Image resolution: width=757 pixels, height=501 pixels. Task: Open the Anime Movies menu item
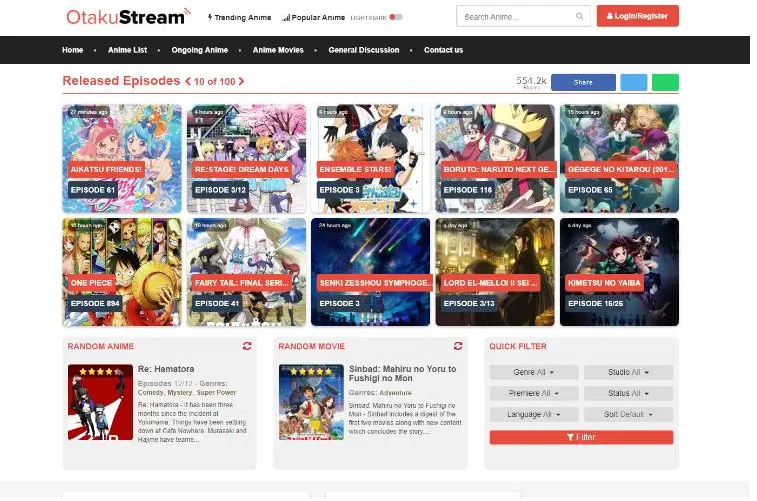click(278, 50)
